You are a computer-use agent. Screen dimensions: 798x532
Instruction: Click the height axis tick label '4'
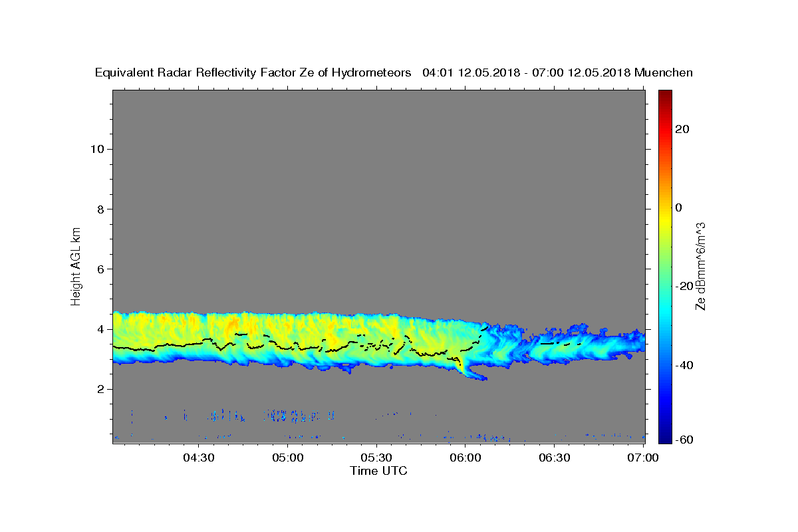99,329
